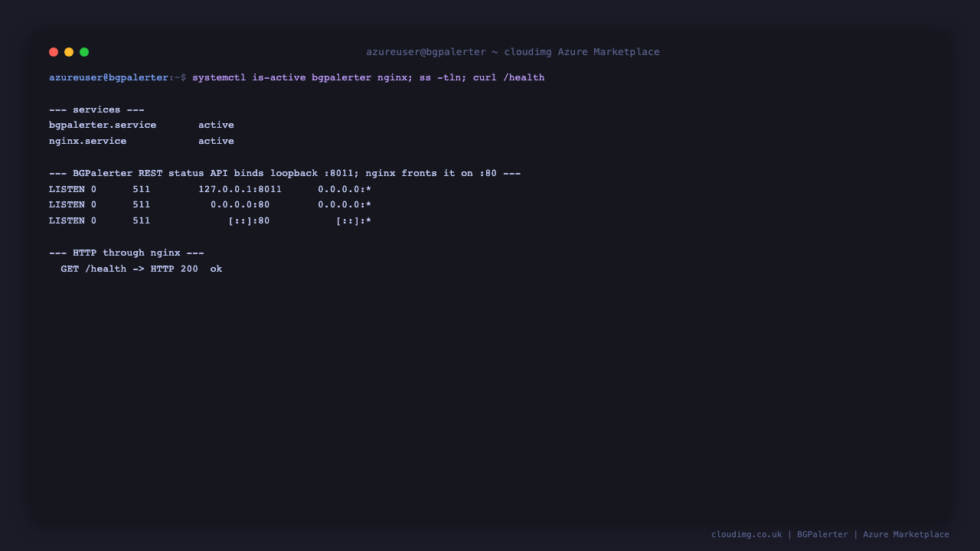Click the 'Azure Marketplace' footer text

coord(906,535)
